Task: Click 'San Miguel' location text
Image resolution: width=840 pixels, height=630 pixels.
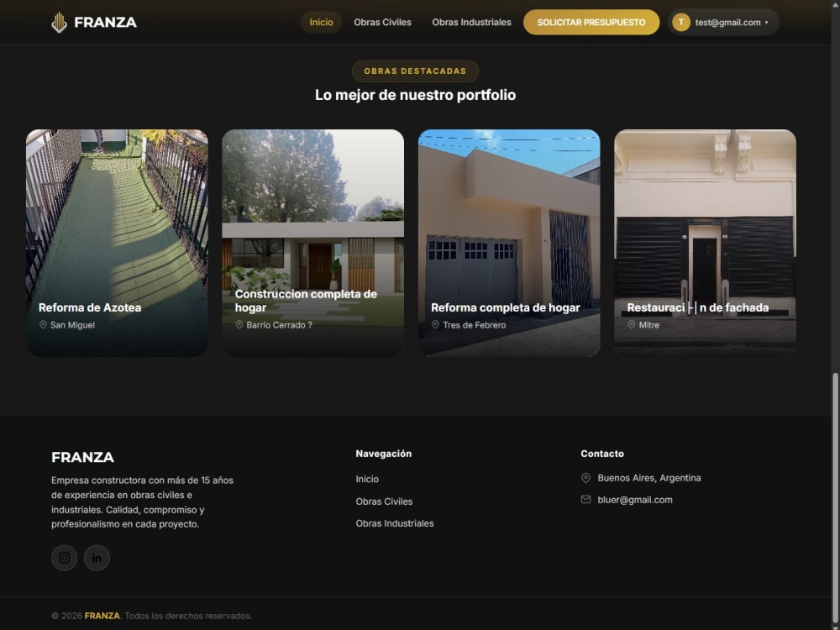Action: [x=72, y=324]
